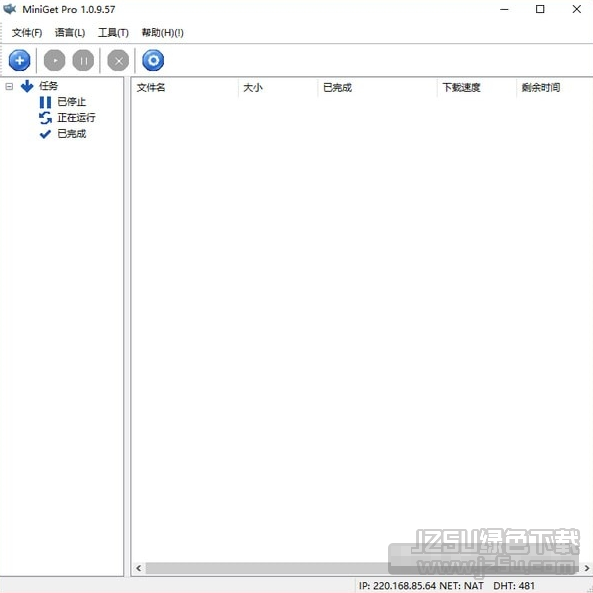The width and height of the screenshot is (593, 593).
Task: Select the 任务 root tree item
Action: tap(48, 86)
